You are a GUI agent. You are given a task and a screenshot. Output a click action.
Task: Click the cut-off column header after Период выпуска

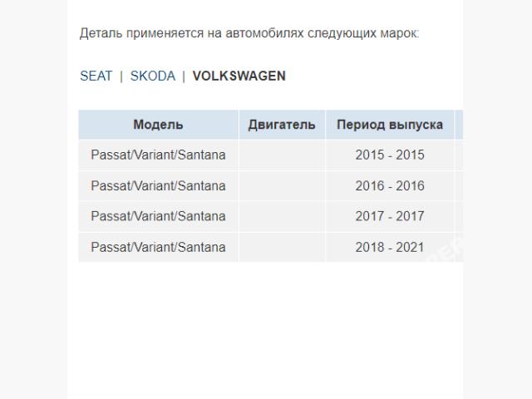(x=459, y=125)
